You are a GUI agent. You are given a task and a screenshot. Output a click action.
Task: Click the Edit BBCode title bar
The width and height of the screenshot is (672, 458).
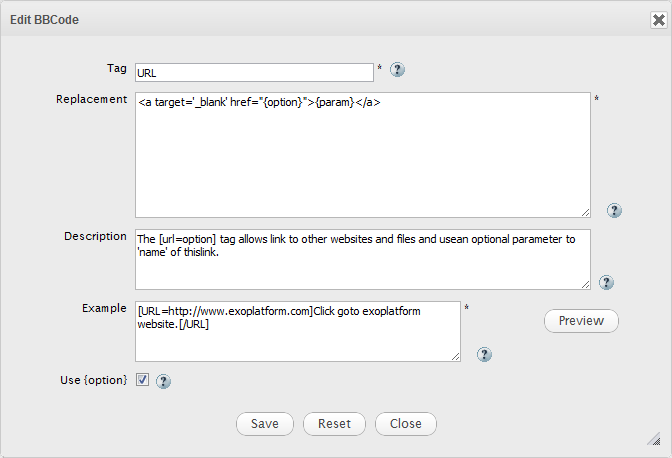(300, 19)
